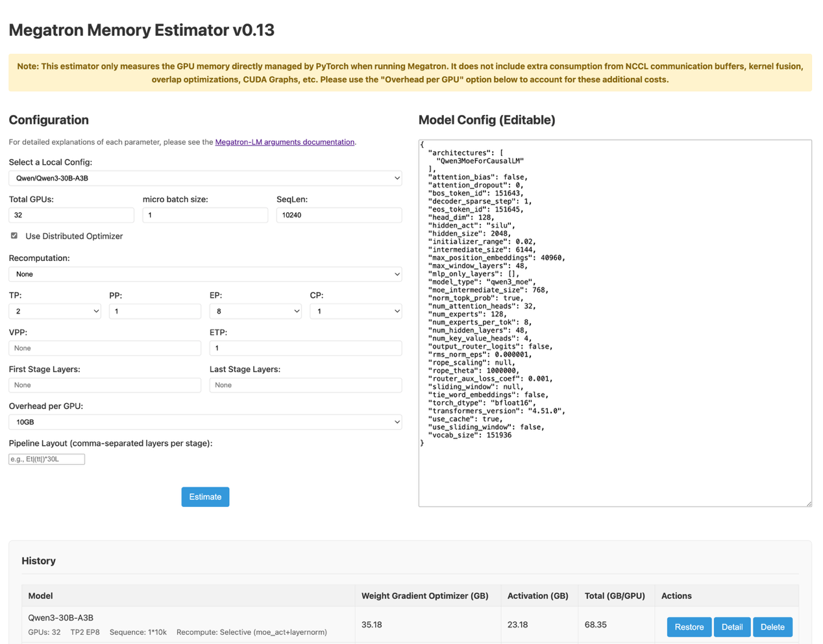The width and height of the screenshot is (823, 644).
Task: Click the yellow note banner text
Action: coord(410,73)
